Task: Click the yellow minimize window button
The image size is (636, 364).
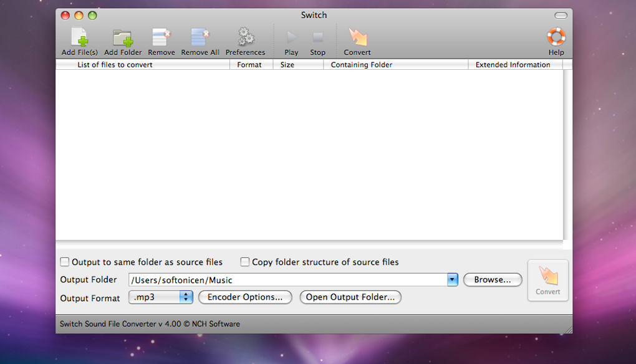Action: click(x=79, y=16)
